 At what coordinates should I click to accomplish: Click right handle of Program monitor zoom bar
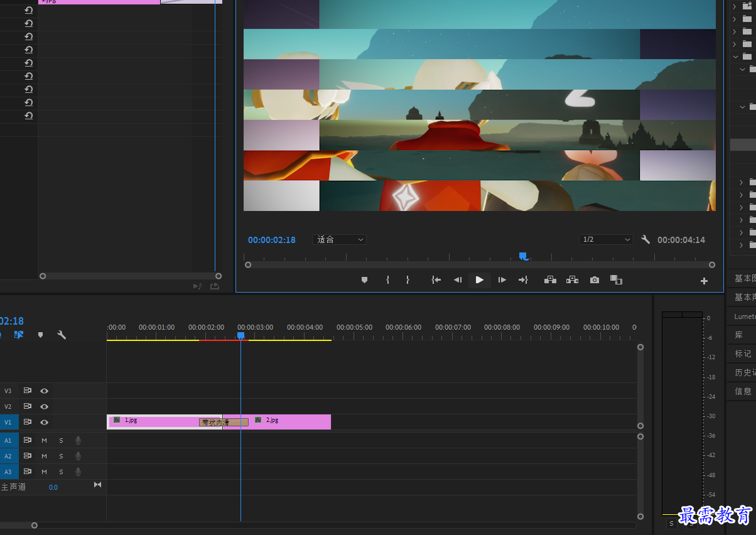[x=712, y=265]
